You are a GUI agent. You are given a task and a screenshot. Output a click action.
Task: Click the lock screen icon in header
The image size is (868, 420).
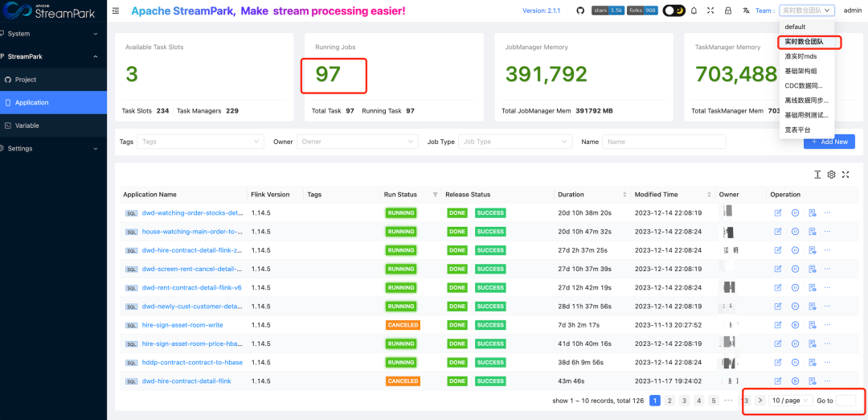coord(728,10)
